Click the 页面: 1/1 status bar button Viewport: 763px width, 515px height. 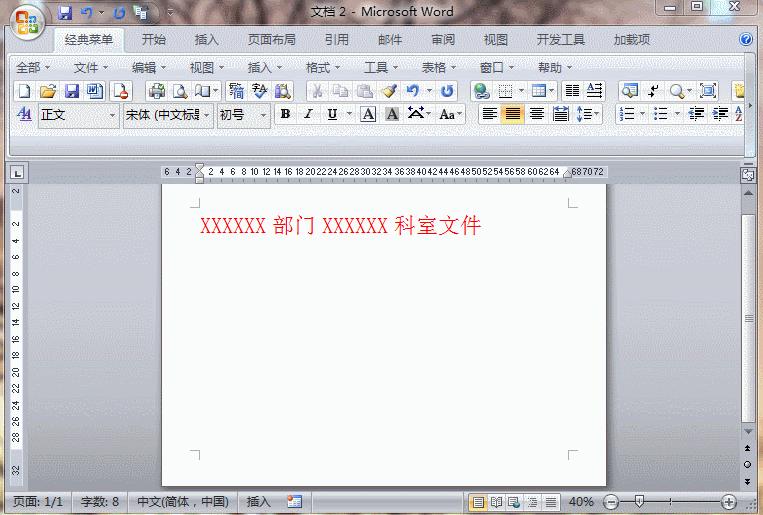38,501
